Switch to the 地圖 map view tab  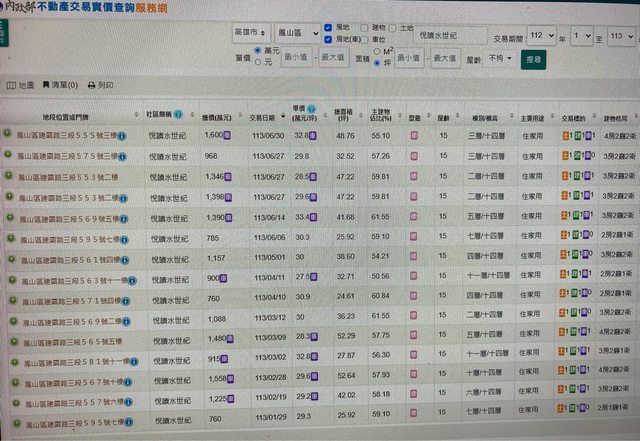(21, 86)
